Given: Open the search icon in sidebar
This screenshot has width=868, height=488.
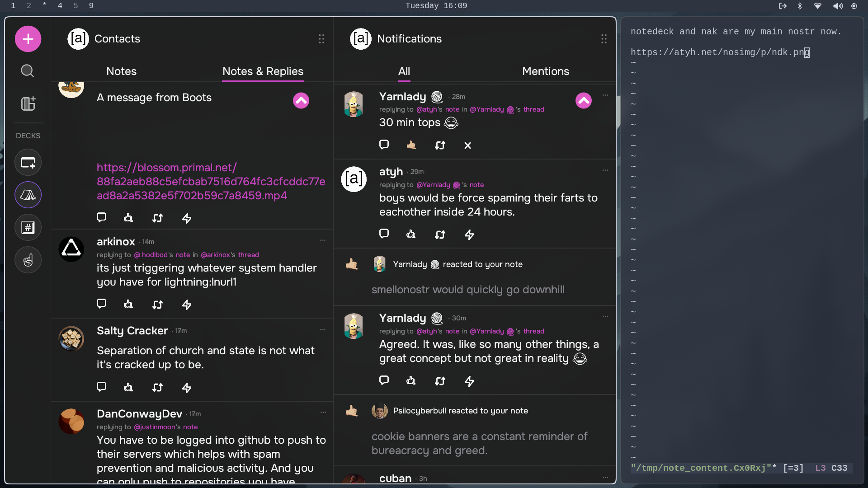Looking at the screenshot, I should [28, 71].
